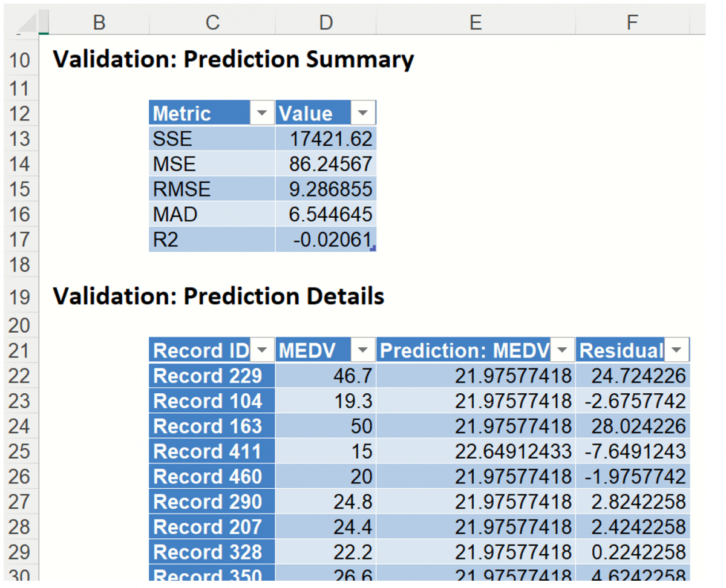
Task: Click the select-all corner triangle
Action: [28, 23]
